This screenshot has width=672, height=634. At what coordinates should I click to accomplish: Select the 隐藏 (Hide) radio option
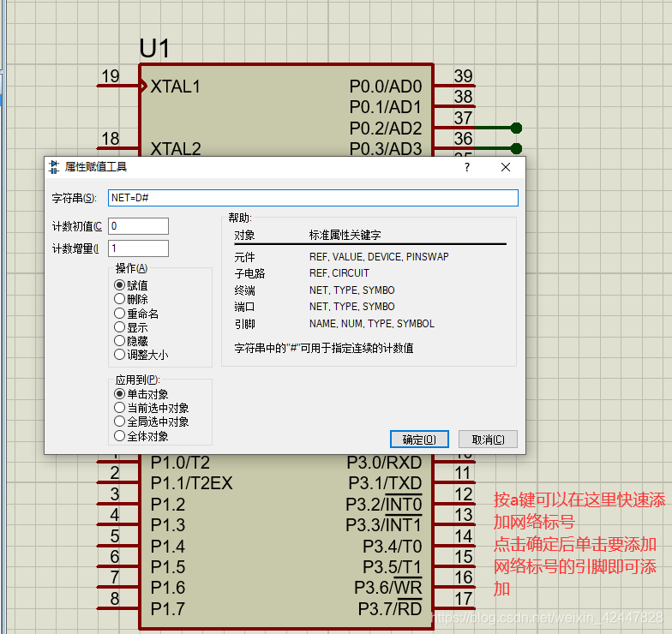click(131, 341)
